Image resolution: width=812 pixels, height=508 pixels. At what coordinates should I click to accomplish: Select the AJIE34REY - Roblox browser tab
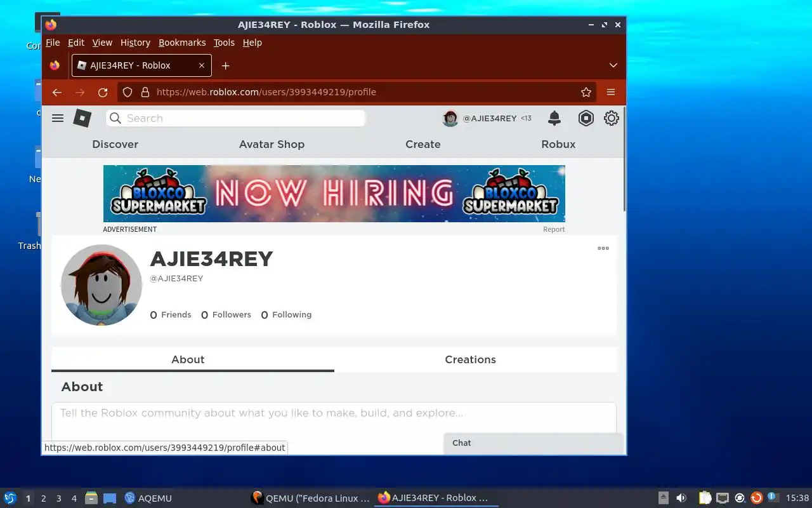[x=141, y=65]
